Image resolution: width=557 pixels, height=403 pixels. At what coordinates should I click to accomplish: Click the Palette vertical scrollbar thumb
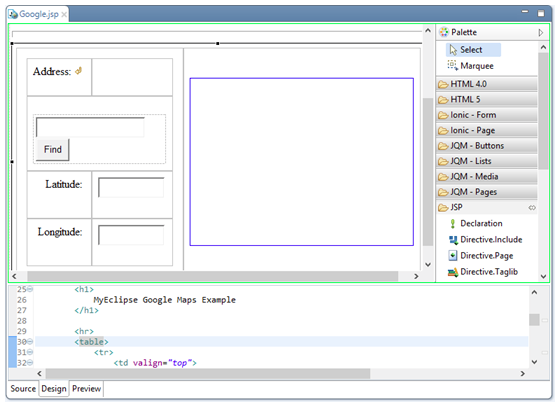coord(543,111)
